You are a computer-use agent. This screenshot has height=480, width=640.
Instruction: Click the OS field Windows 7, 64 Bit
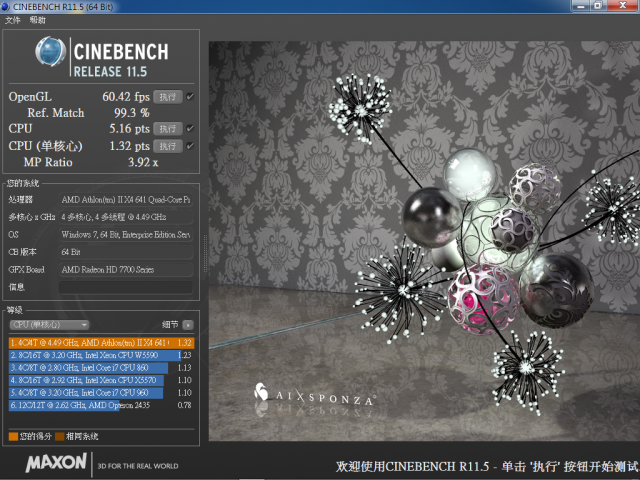pos(126,235)
